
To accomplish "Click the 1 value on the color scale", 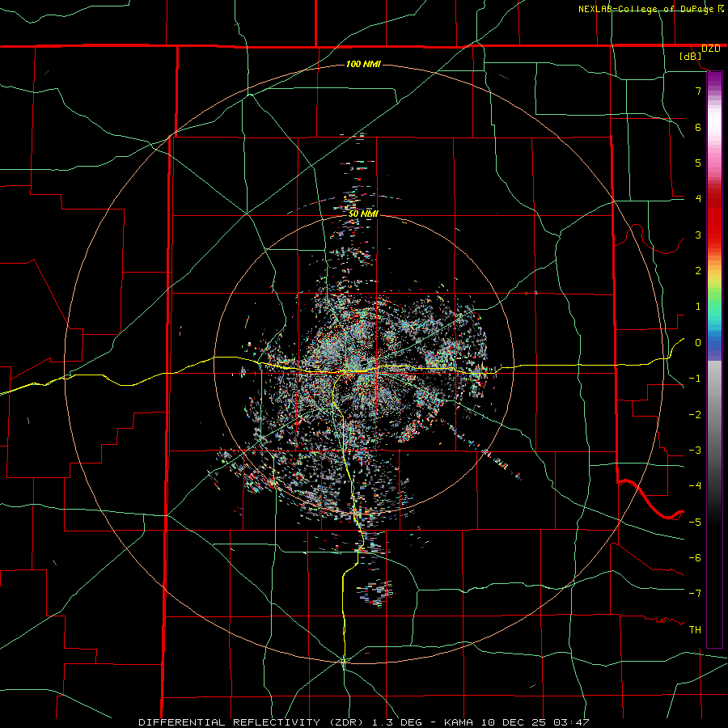I will click(698, 307).
